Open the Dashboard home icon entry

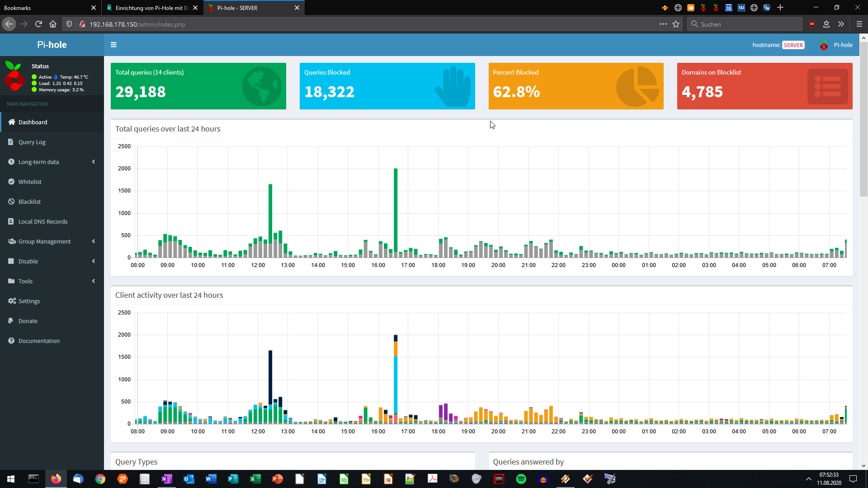(52, 122)
